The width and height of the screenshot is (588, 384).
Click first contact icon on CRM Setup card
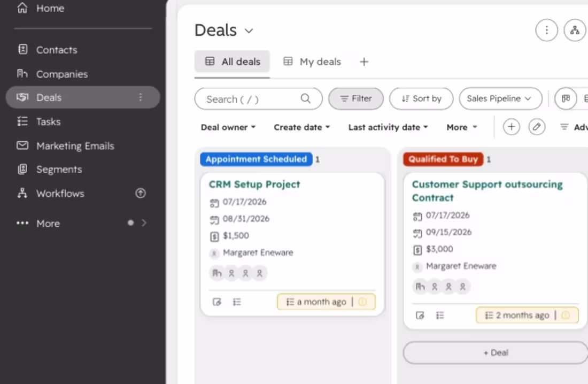(231, 273)
